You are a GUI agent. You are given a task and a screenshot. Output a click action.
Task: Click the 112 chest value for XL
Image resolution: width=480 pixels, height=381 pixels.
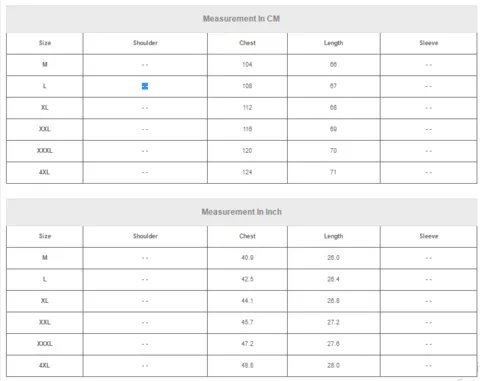click(247, 108)
